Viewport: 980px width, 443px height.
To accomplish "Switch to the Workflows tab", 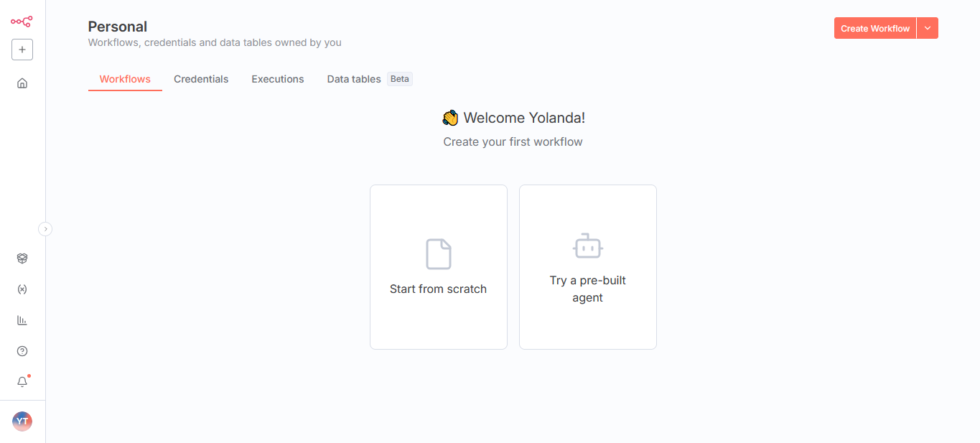I will point(125,79).
